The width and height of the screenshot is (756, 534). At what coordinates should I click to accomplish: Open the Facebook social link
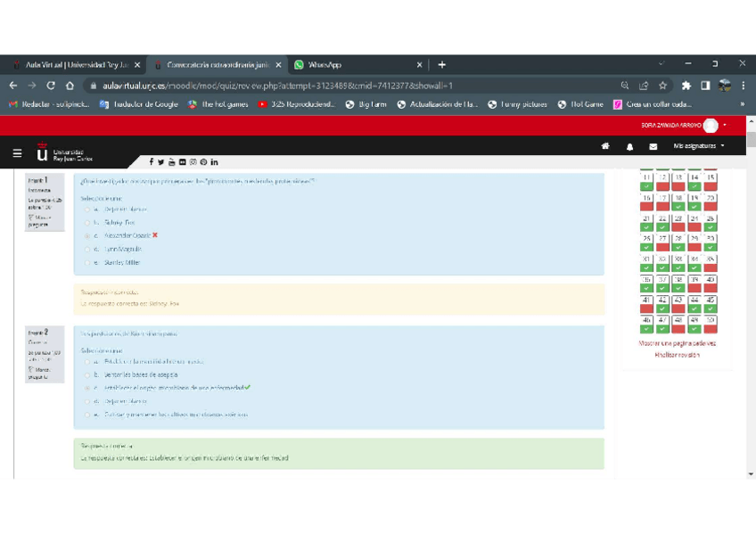pyautogui.click(x=152, y=162)
